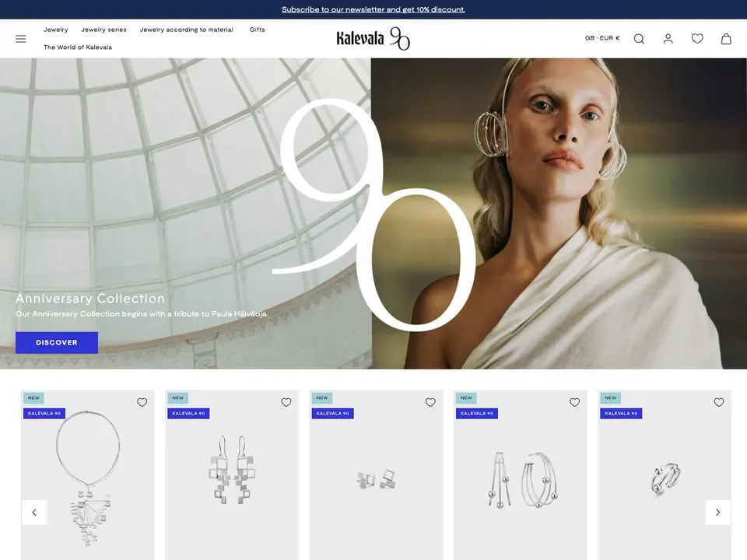Favorite the small square stud earrings product
Image resolution: width=747 pixels, height=560 pixels.
[x=430, y=402]
